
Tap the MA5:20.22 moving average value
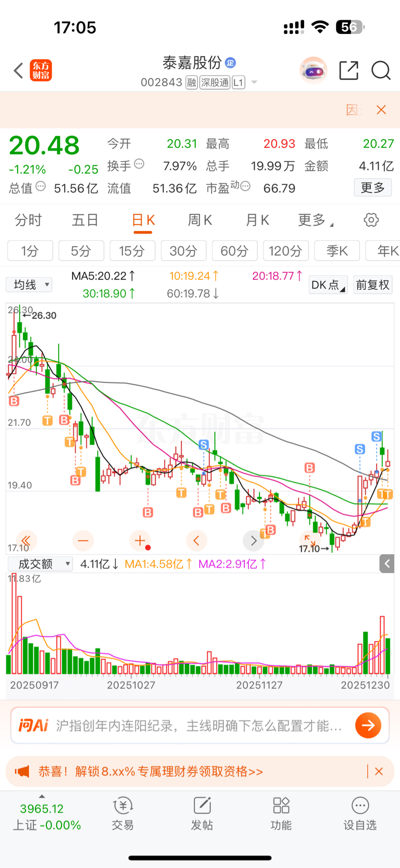coord(103,276)
